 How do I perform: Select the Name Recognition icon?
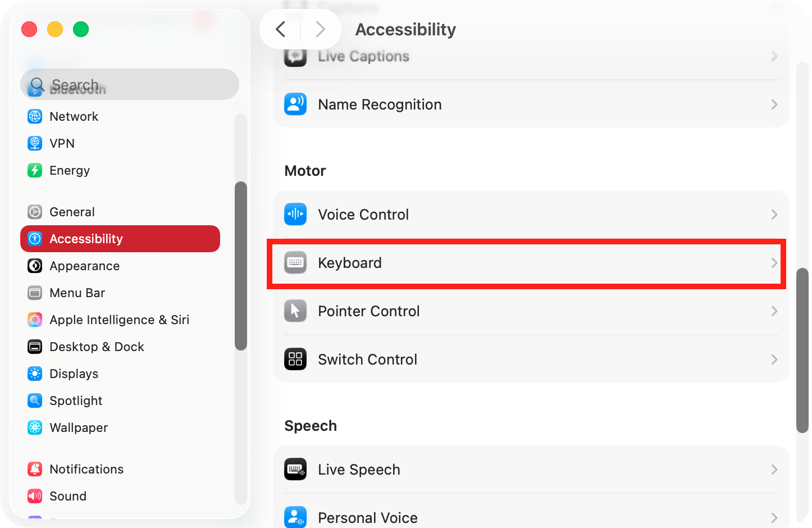(x=295, y=104)
